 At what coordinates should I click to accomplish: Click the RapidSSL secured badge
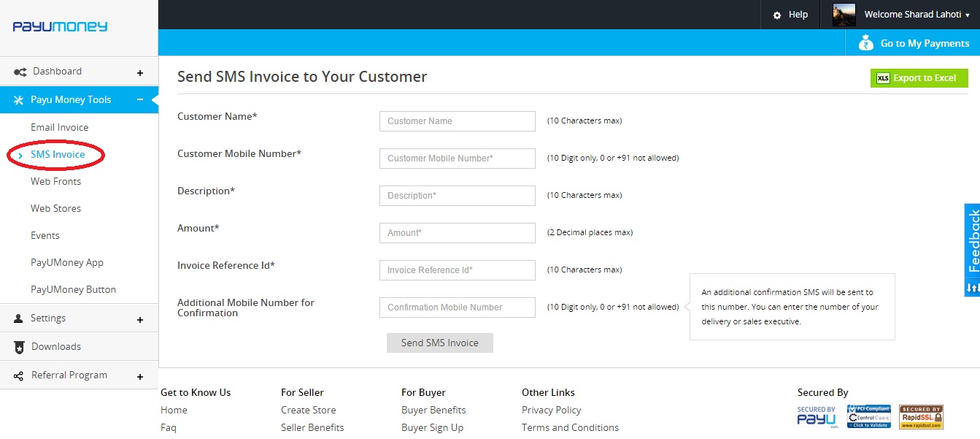pos(921,417)
